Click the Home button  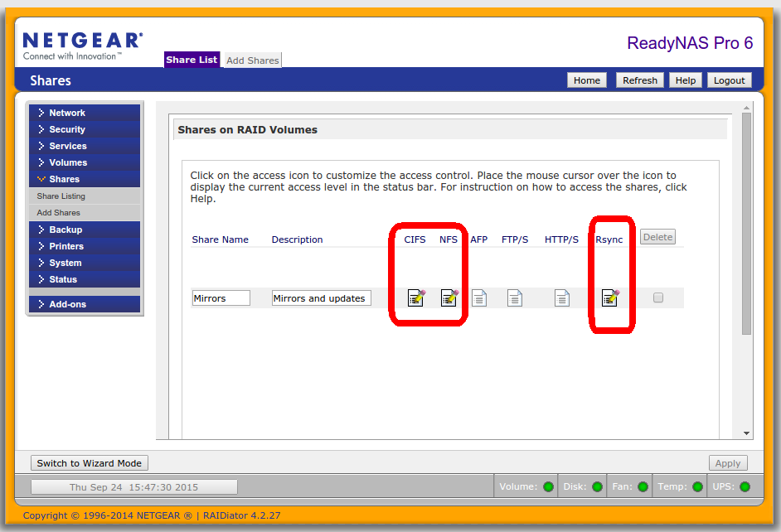coord(587,80)
